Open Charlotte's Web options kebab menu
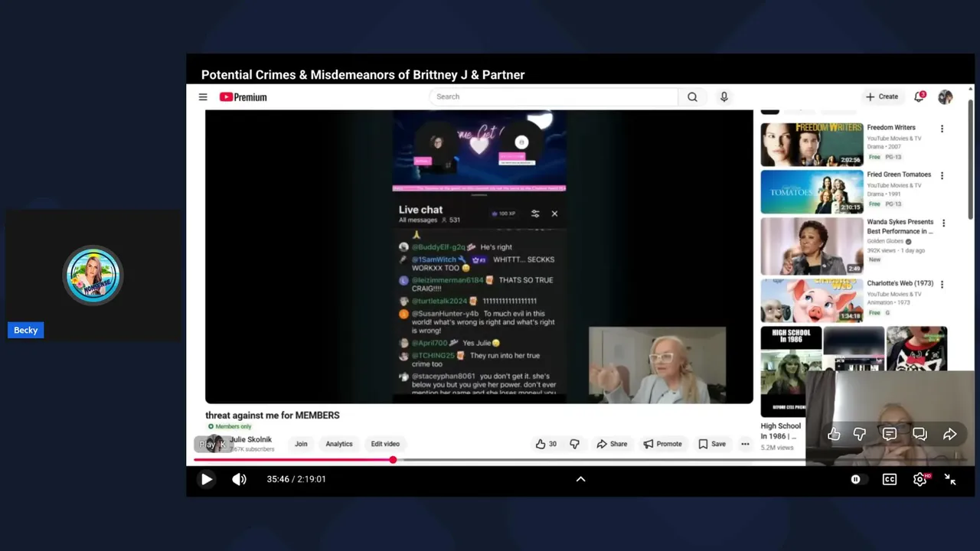 click(x=942, y=284)
